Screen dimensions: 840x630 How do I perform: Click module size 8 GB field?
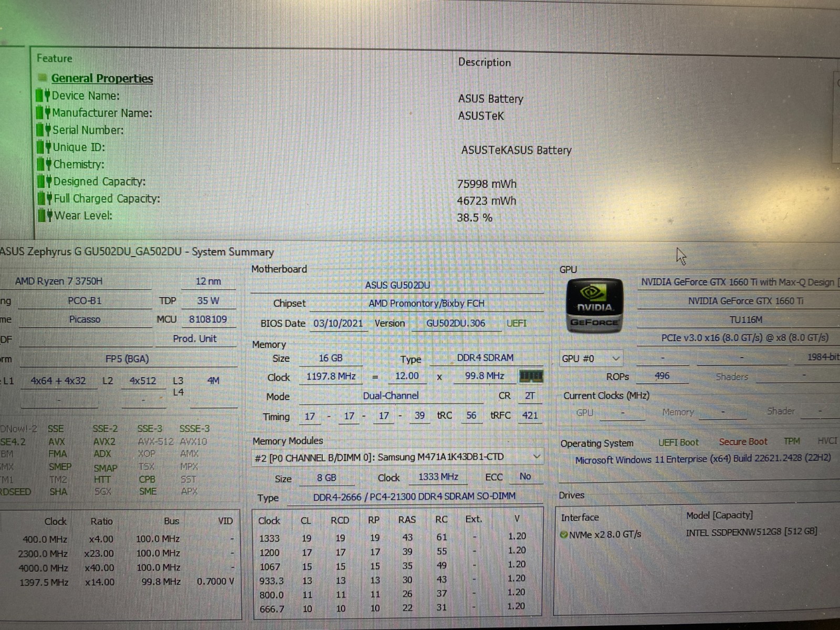coord(327,478)
